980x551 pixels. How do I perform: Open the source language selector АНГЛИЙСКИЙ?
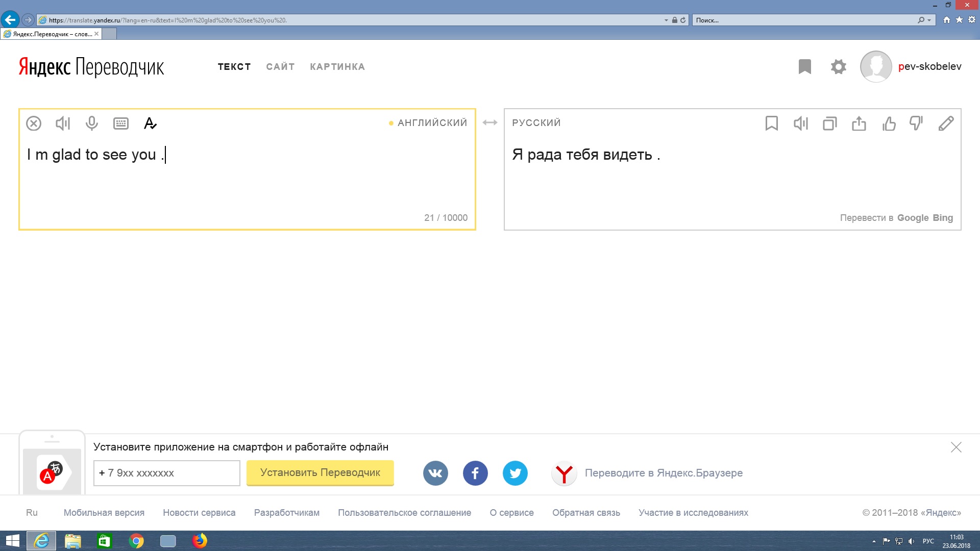point(432,123)
